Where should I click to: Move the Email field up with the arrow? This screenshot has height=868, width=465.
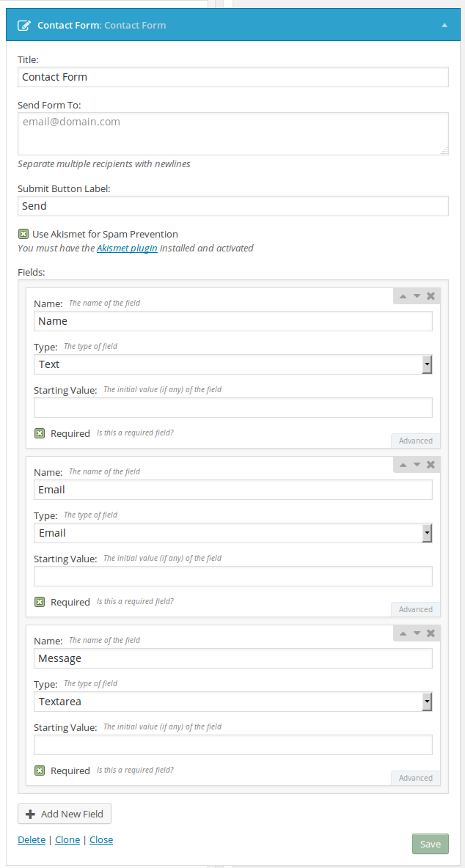(x=403, y=465)
